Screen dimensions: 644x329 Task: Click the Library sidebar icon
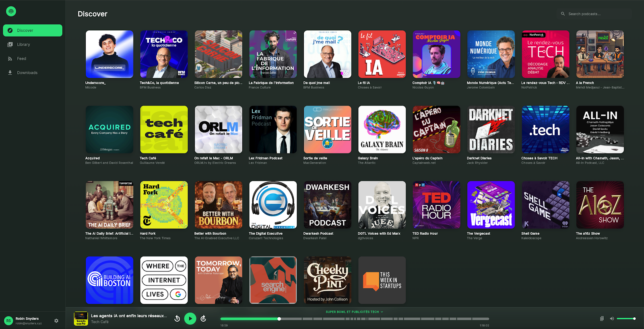(x=10, y=44)
